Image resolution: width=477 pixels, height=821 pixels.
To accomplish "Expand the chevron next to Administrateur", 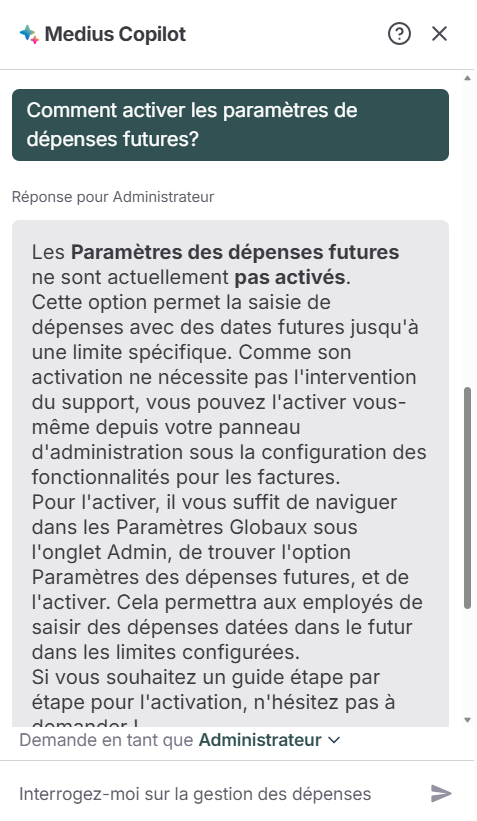I will [334, 740].
